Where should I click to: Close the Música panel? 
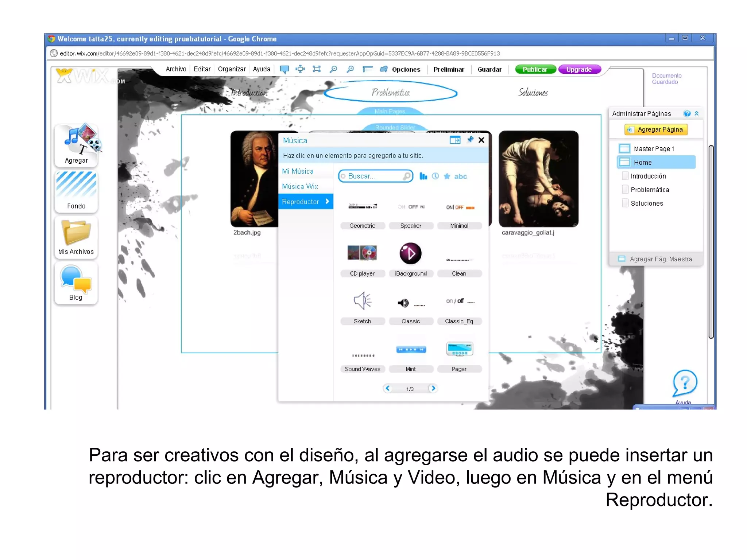[x=481, y=140]
